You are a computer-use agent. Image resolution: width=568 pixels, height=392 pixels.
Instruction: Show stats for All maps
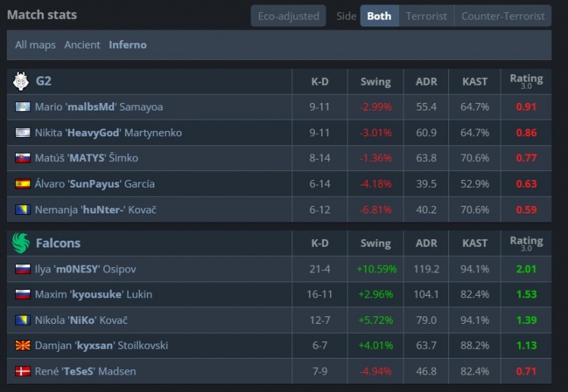(36, 45)
